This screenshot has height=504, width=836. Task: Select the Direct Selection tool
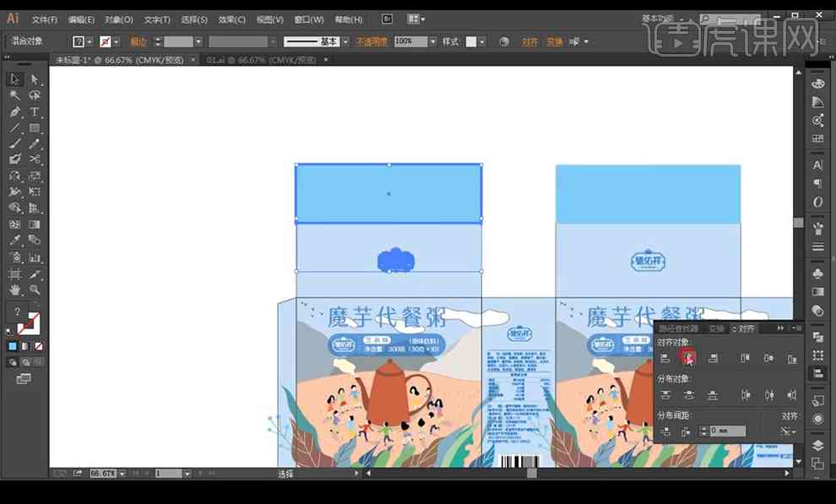click(35, 79)
